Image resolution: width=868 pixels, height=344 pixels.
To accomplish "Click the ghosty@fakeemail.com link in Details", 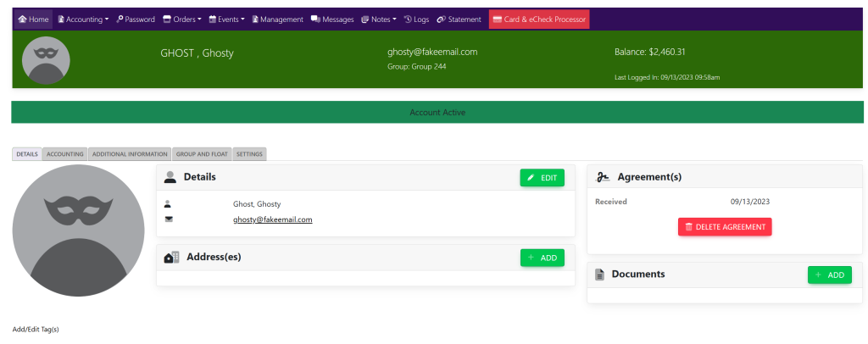I will [x=273, y=219].
